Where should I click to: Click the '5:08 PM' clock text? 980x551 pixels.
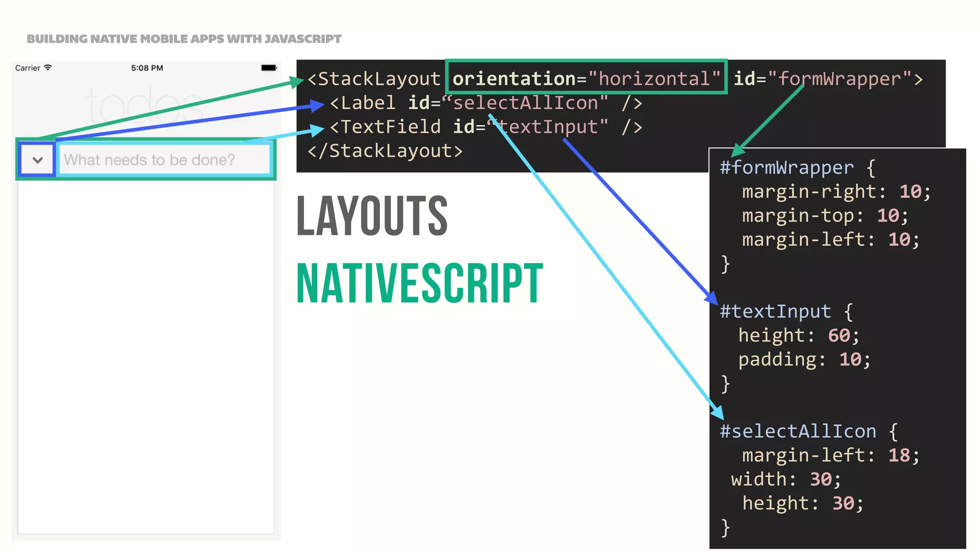point(147,68)
